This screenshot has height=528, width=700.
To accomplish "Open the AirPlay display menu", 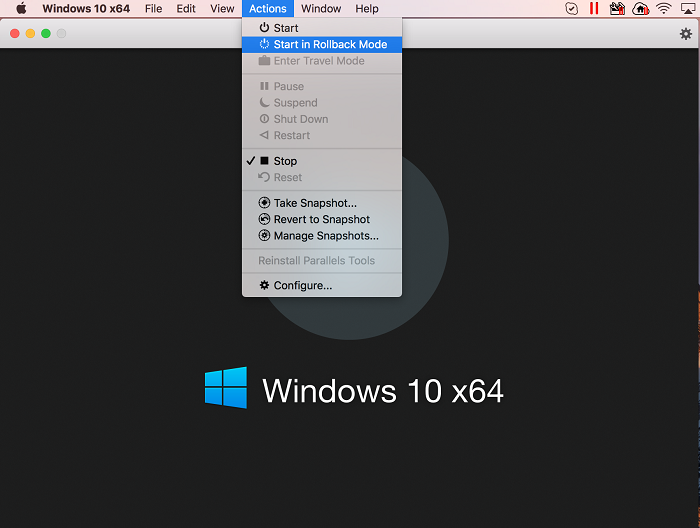I will tap(688, 9).
